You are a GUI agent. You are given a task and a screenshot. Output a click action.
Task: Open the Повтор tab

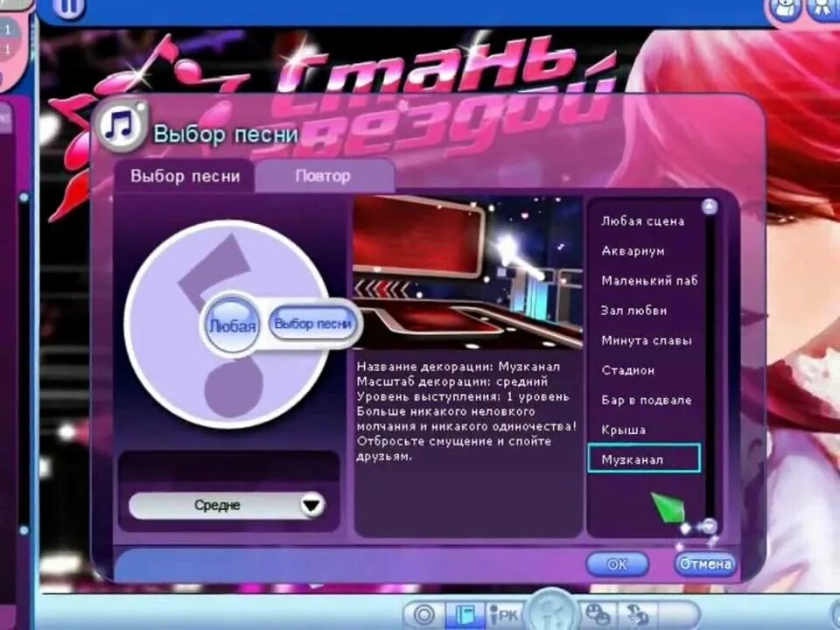point(324,176)
